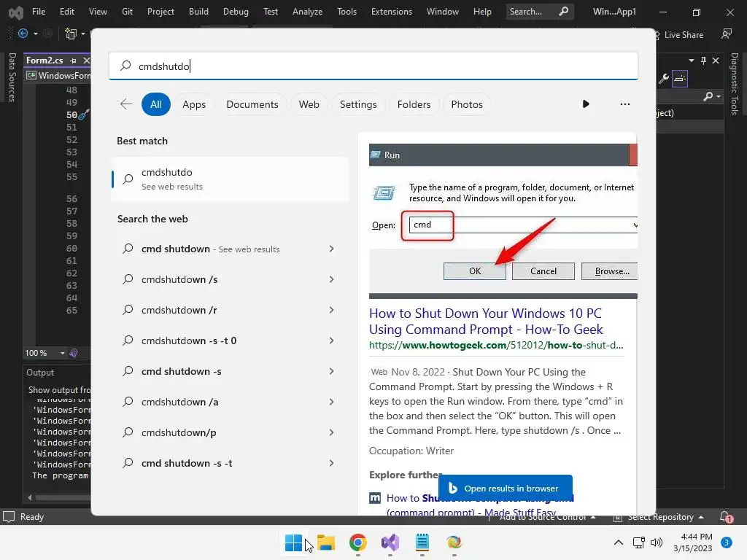The width and height of the screenshot is (747, 560).
Task: Click the play arrow to show more filters
Action: (586, 104)
